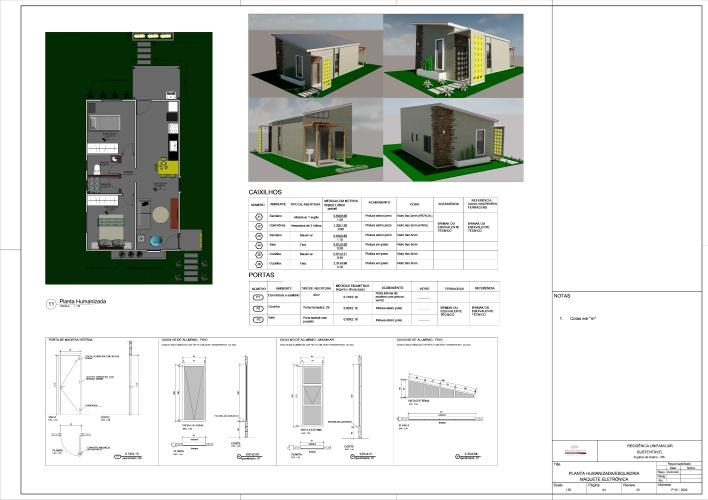Select the NOTAS heading in right panel
Image resolution: width=708 pixels, height=500 pixels.
coord(561,296)
